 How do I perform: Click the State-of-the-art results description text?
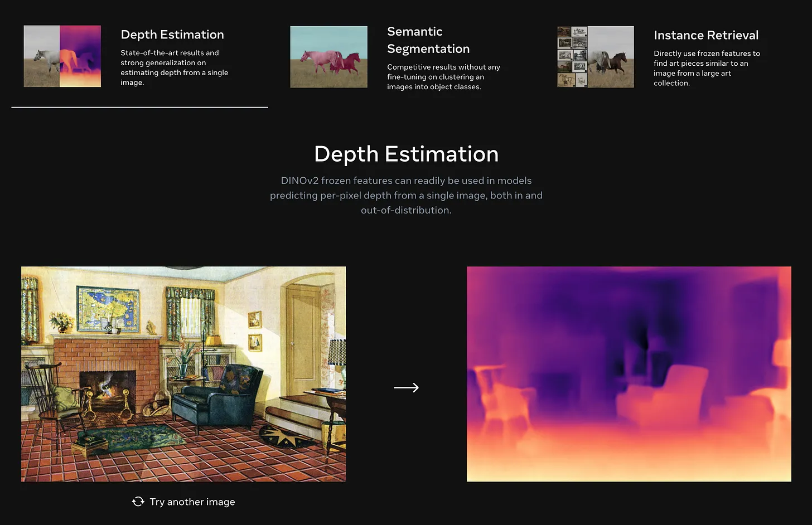(x=174, y=67)
